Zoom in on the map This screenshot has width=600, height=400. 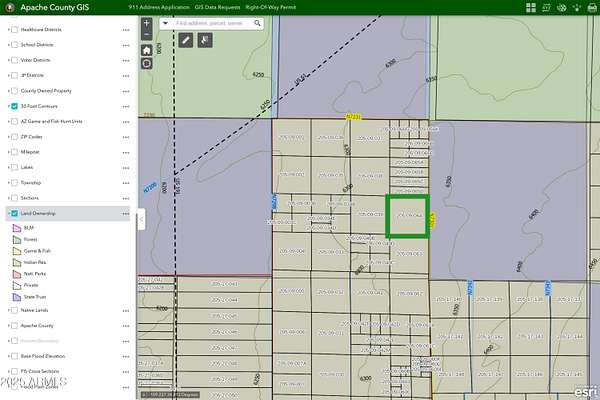coord(147,22)
